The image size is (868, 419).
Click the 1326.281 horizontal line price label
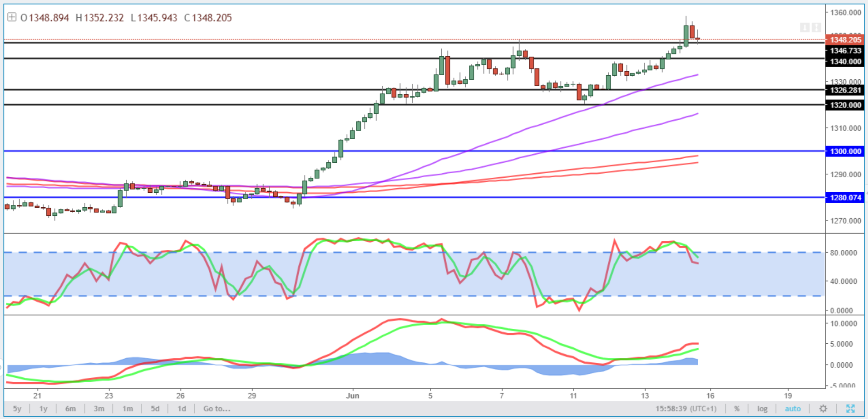coord(845,90)
